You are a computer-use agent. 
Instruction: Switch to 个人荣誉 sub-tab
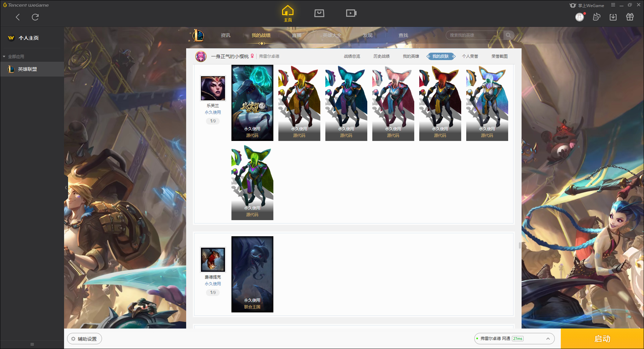click(470, 56)
